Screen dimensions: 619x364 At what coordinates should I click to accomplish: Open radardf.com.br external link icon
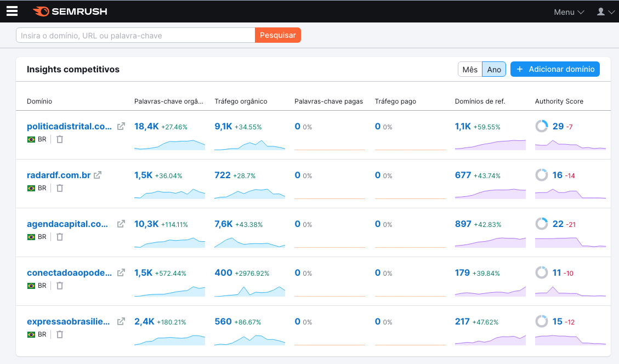(x=98, y=175)
